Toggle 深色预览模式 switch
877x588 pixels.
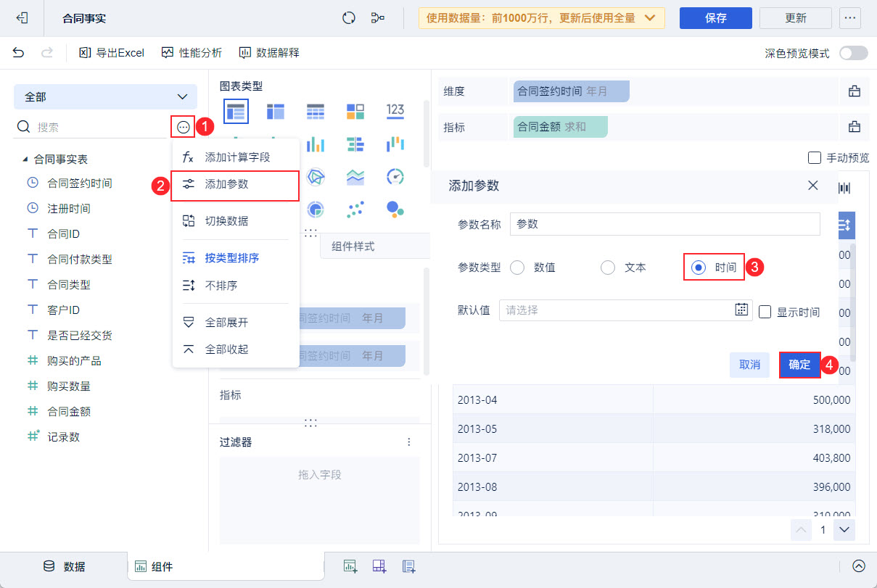tap(853, 53)
